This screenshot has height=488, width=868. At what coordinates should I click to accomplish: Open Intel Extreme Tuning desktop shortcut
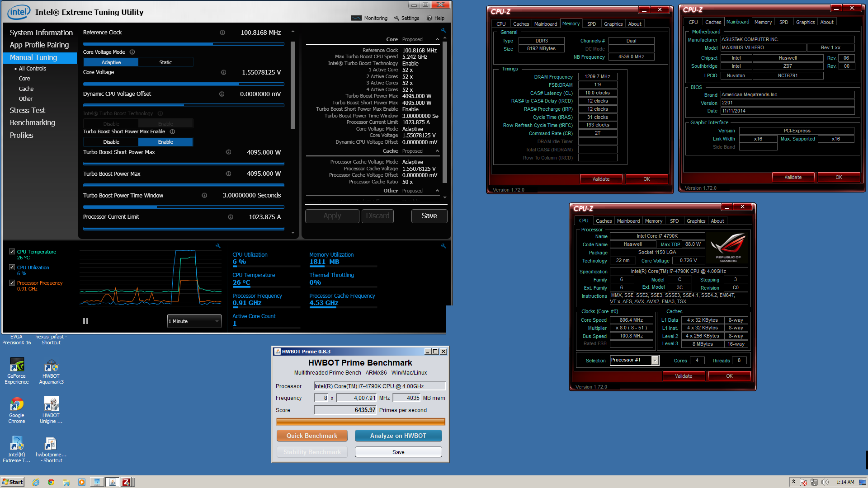(x=17, y=450)
